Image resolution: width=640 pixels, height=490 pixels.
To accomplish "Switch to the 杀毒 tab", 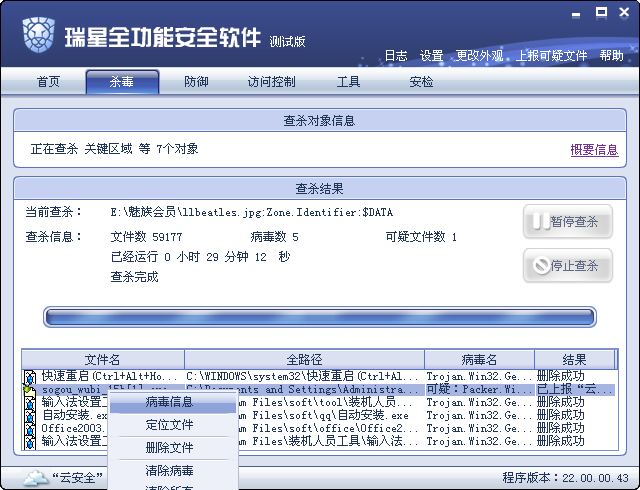I will tap(122, 82).
